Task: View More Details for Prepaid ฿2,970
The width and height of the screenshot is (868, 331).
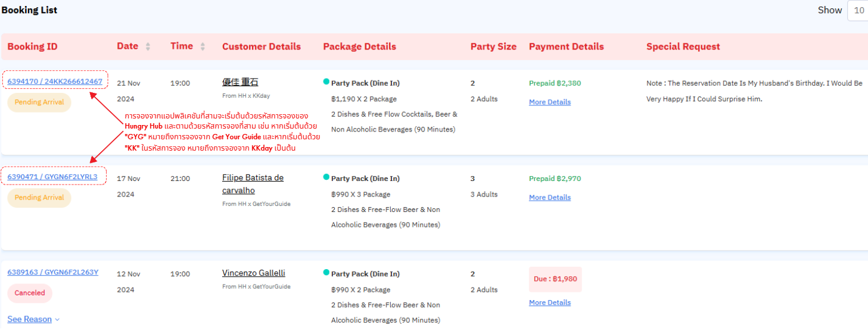Action: (x=550, y=198)
